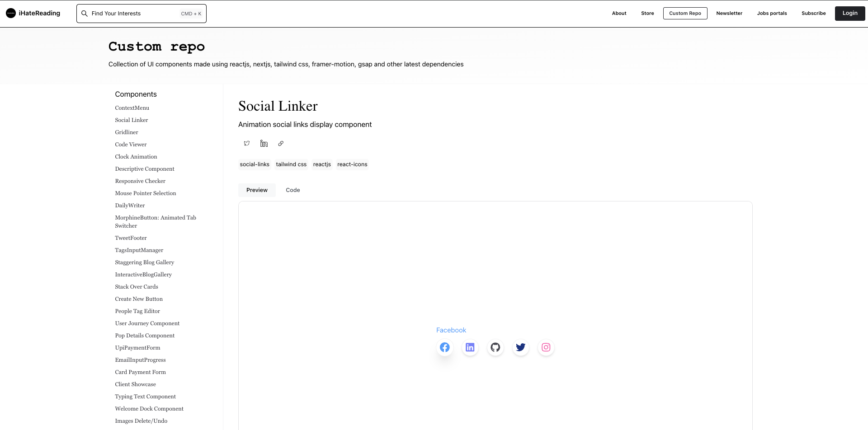Open Card Payment Form component
This screenshot has width=868, height=430.
click(141, 372)
